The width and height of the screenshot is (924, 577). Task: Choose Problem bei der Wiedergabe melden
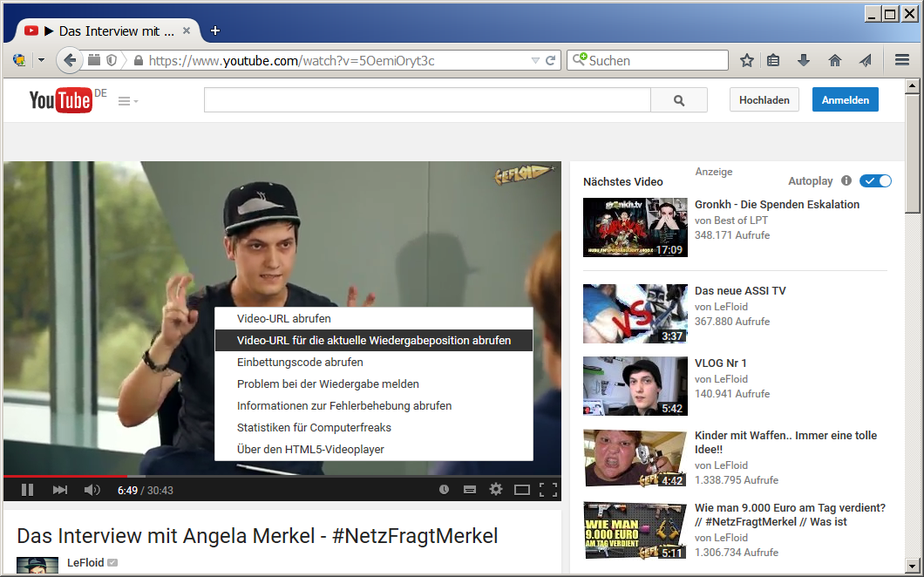point(374,384)
